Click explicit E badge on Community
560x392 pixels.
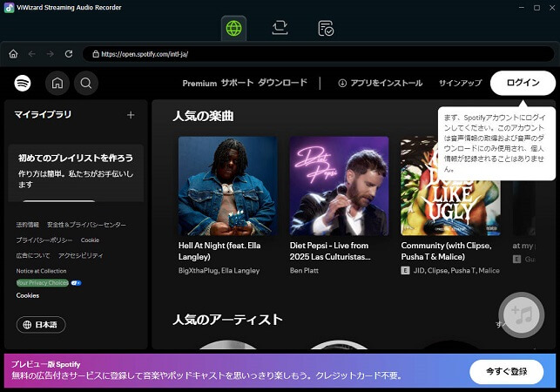click(405, 271)
